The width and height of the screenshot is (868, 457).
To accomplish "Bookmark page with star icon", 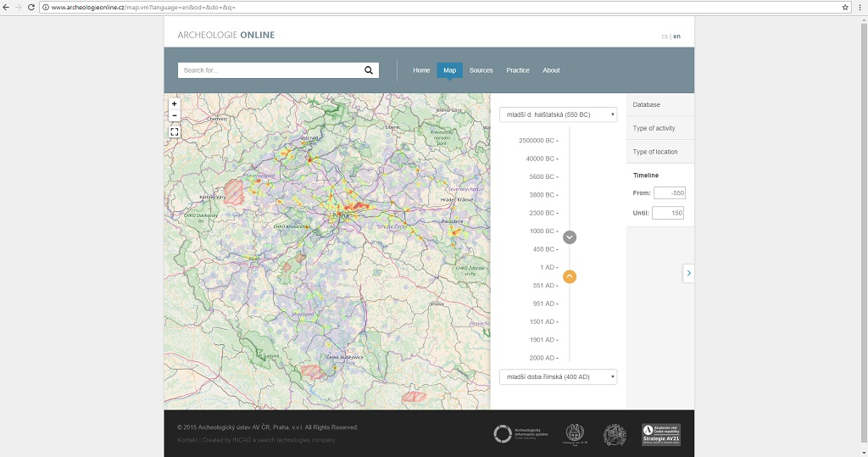I will 845,7.
